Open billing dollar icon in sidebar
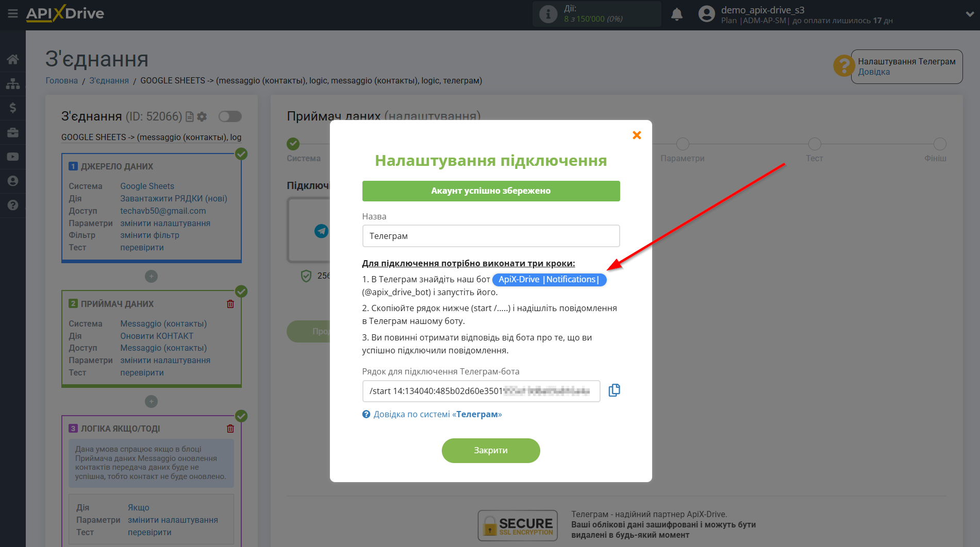 point(13,108)
